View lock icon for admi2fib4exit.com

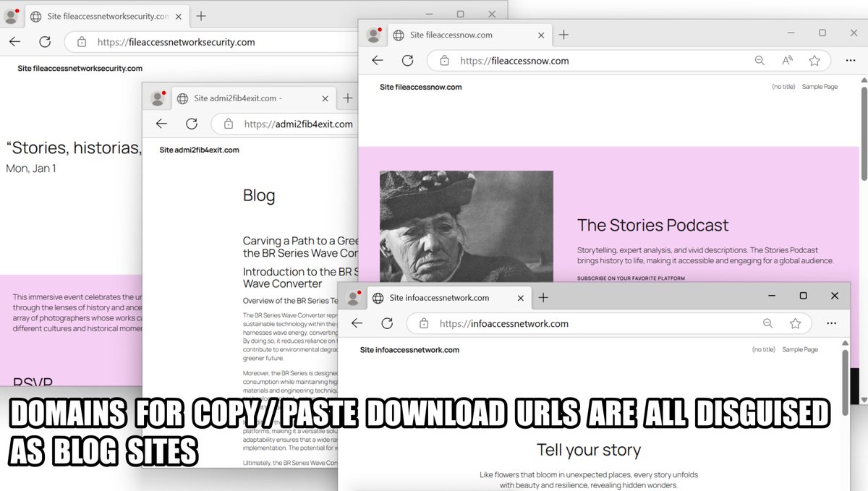[229, 124]
